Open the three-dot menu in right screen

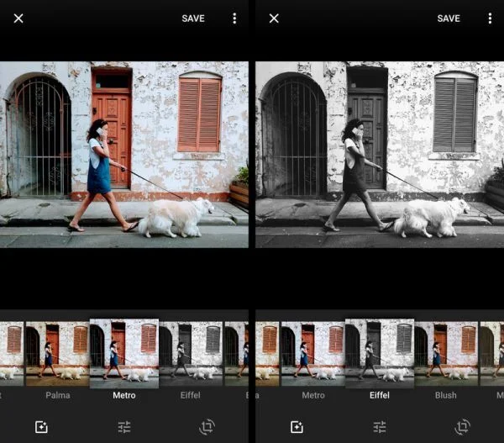[x=490, y=18]
